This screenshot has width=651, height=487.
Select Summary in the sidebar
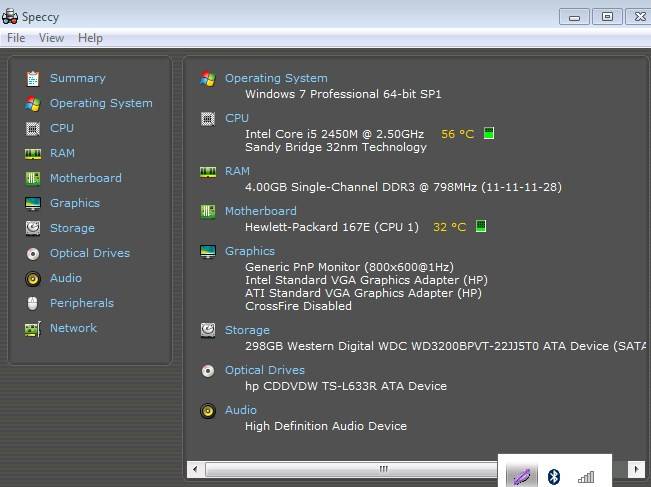pyautogui.click(x=78, y=78)
